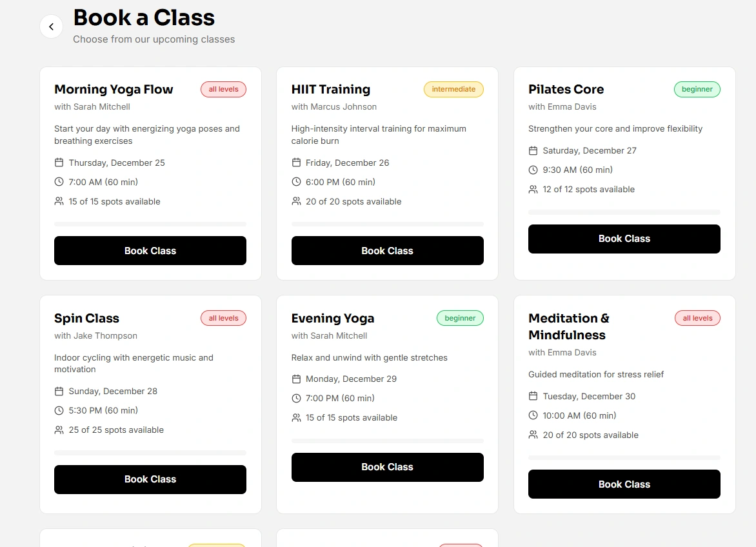Viewport: 756px width, 547px height.
Task: Click the intermediate badge on HIIT Training
Action: pos(453,89)
